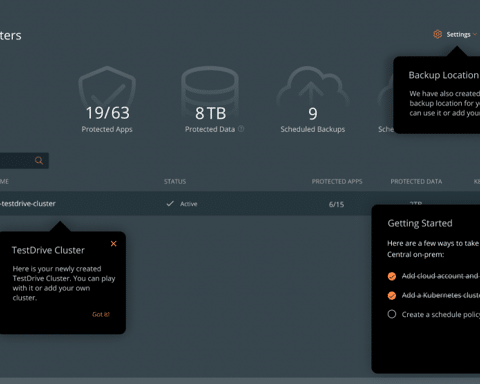Image resolution: width=480 pixels, height=384 pixels.
Task: Toggle Add cloud account checked item
Action: 392,276
